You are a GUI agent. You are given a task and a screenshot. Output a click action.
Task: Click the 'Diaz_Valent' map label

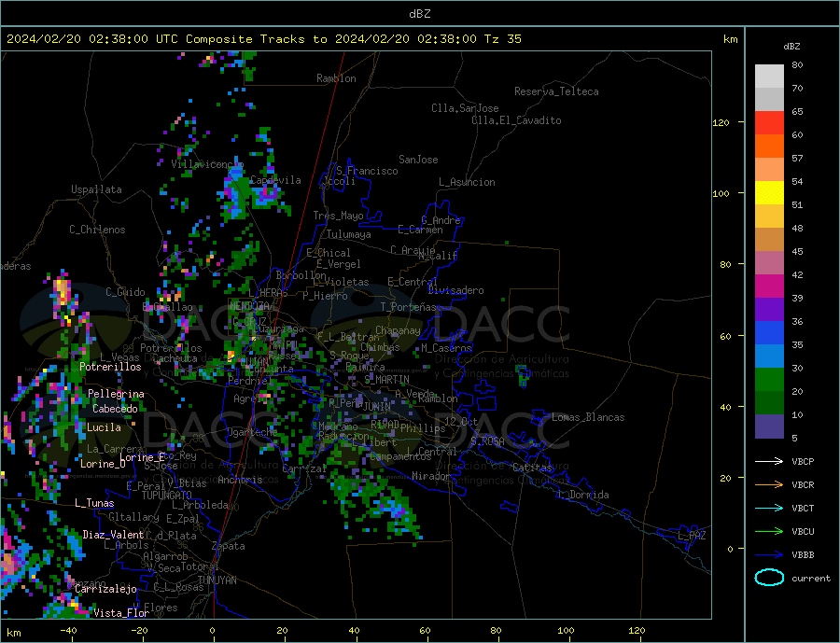point(113,535)
